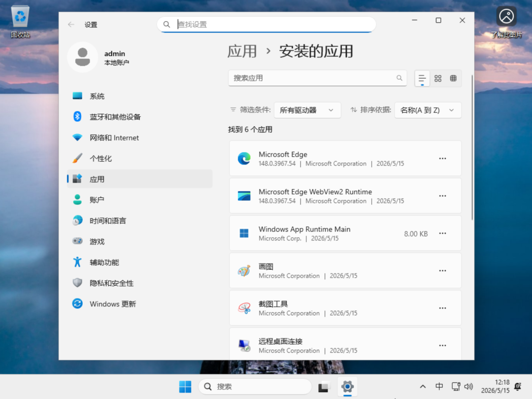
Task: Click the admin account avatar
Action: [82, 57]
